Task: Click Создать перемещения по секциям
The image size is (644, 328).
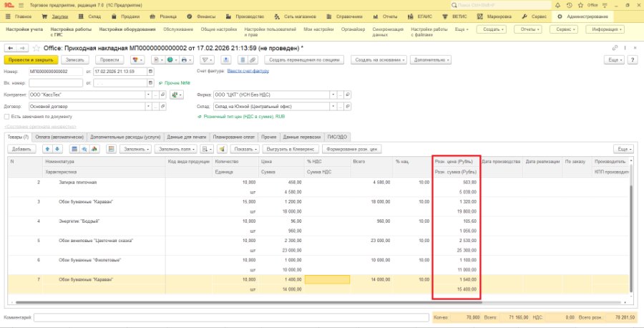Action: tap(304, 60)
